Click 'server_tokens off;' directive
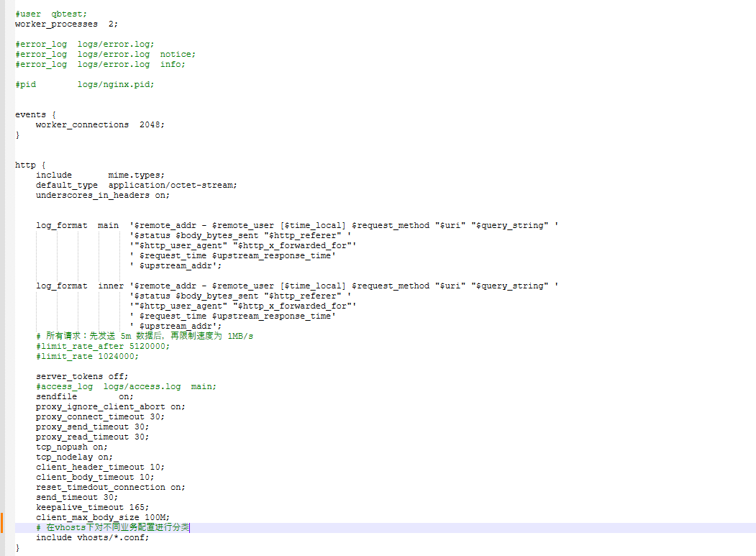The height and width of the screenshot is (556, 756). point(82,377)
